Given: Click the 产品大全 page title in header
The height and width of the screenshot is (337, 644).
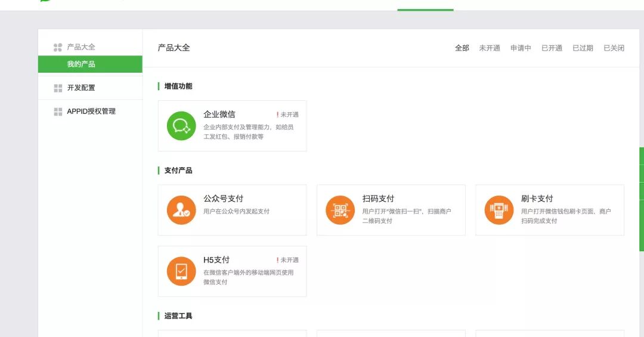Looking at the screenshot, I should coord(174,48).
